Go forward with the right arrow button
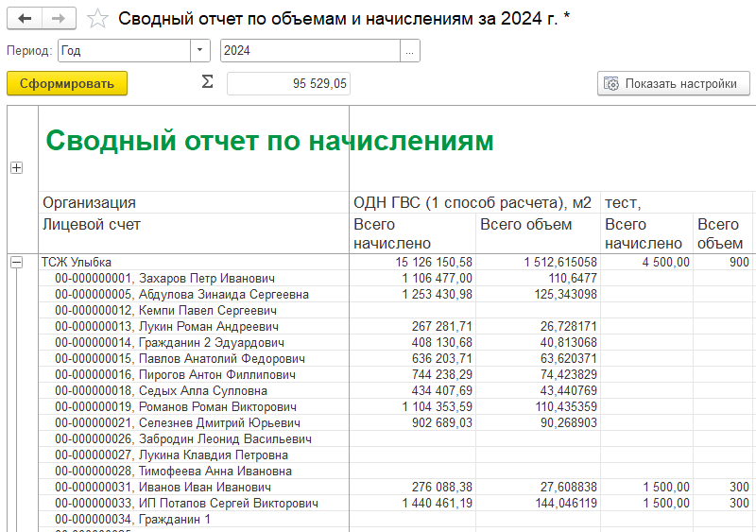Viewport: 756px width, 532px height. pos(59,19)
